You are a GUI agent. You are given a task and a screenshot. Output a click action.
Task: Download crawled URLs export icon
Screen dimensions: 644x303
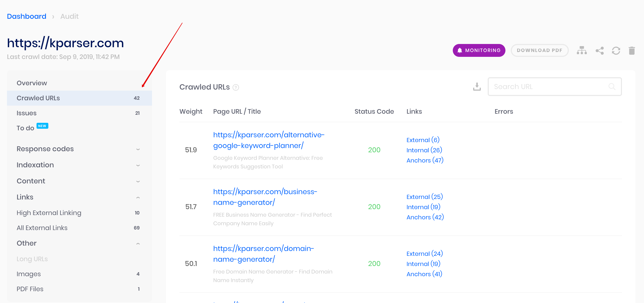pos(477,87)
